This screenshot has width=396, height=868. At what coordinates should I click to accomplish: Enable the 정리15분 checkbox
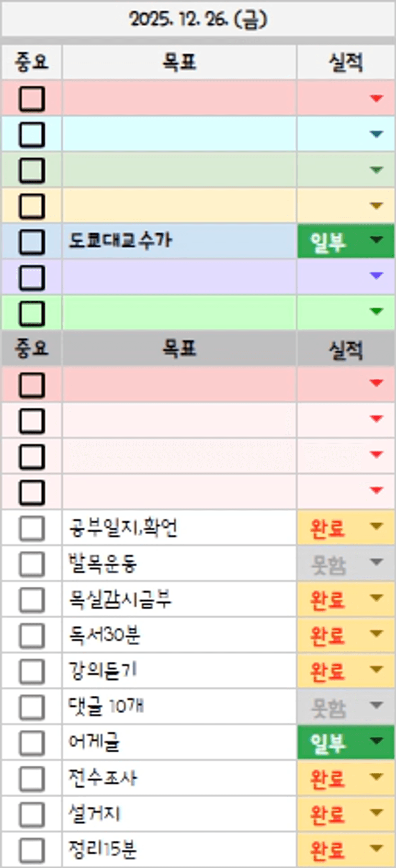[x=32, y=850]
